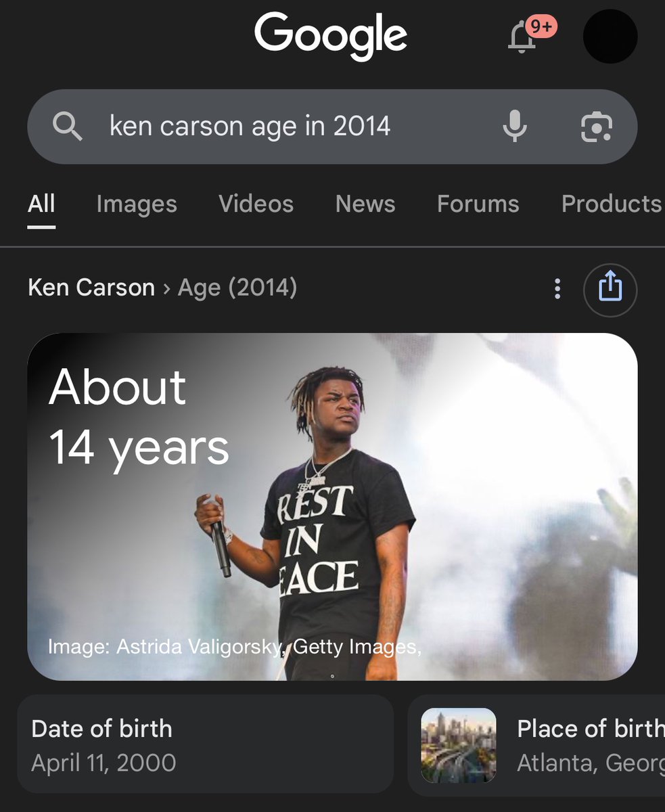This screenshot has height=812, width=665.
Task: Open Google Lens camera search icon
Action: coord(597,127)
